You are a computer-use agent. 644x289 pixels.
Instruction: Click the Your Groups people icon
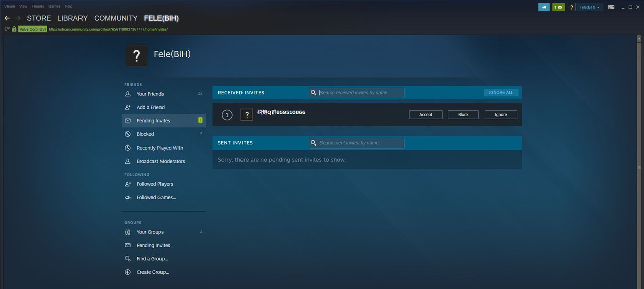pos(128,232)
